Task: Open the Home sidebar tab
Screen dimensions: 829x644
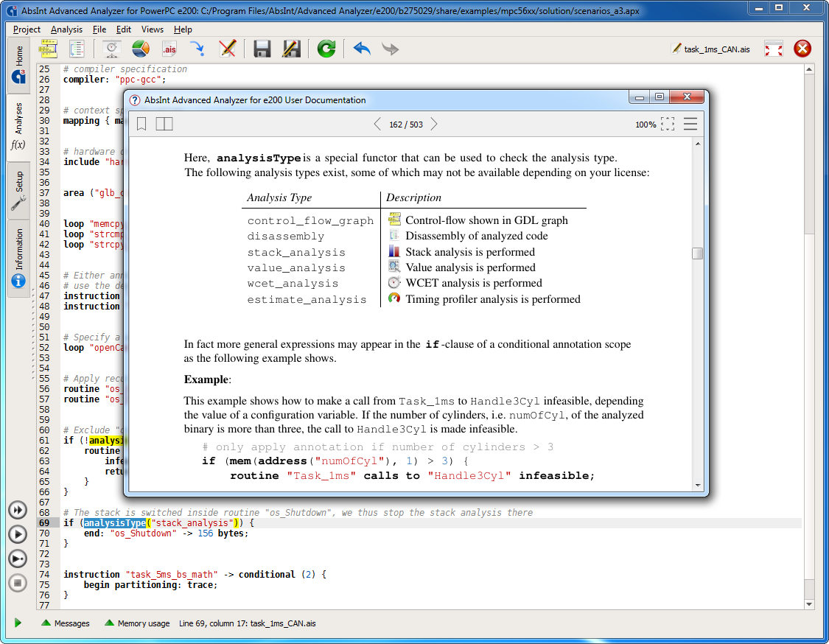Action: click(18, 65)
